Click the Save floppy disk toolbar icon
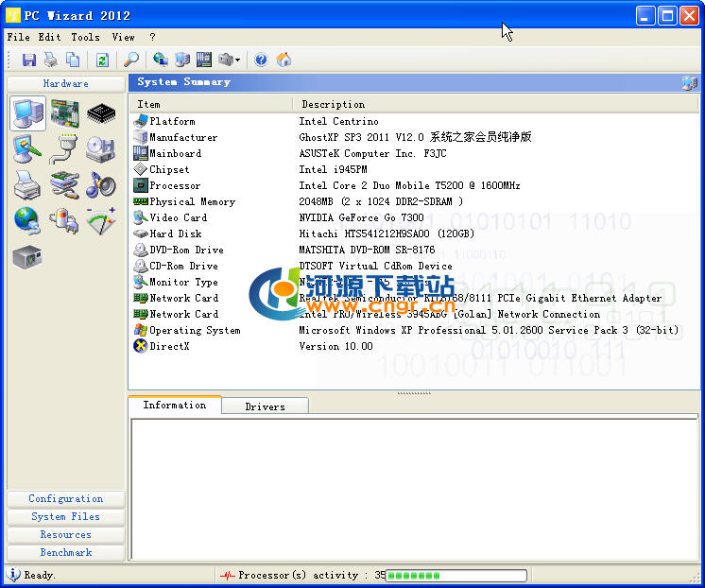This screenshot has width=705, height=588. point(29,60)
